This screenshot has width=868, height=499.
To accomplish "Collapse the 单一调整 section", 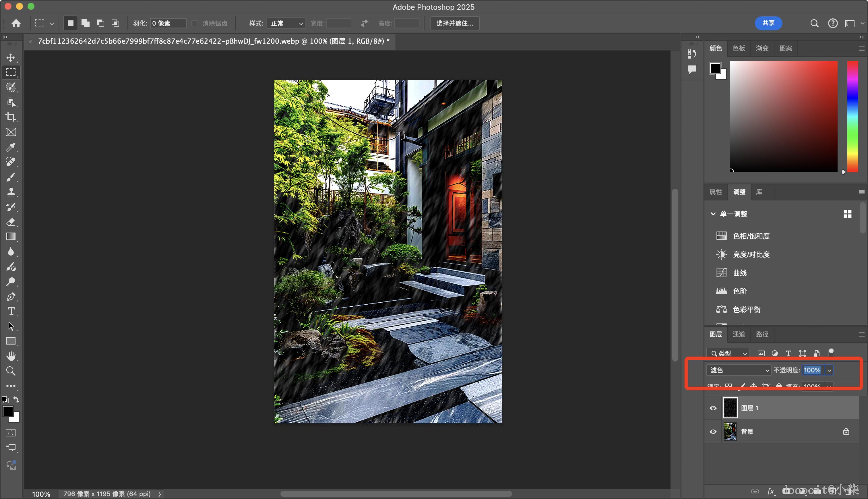I will (x=713, y=214).
